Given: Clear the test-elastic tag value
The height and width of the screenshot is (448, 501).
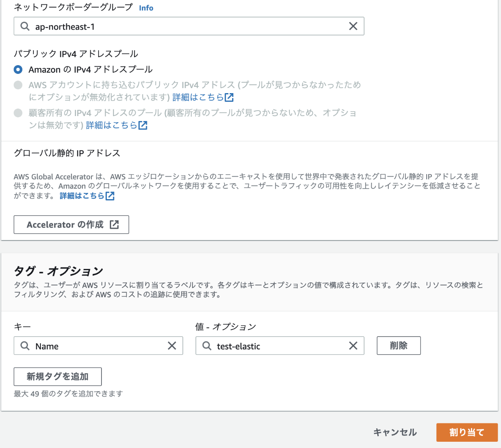Looking at the screenshot, I should click(x=353, y=346).
